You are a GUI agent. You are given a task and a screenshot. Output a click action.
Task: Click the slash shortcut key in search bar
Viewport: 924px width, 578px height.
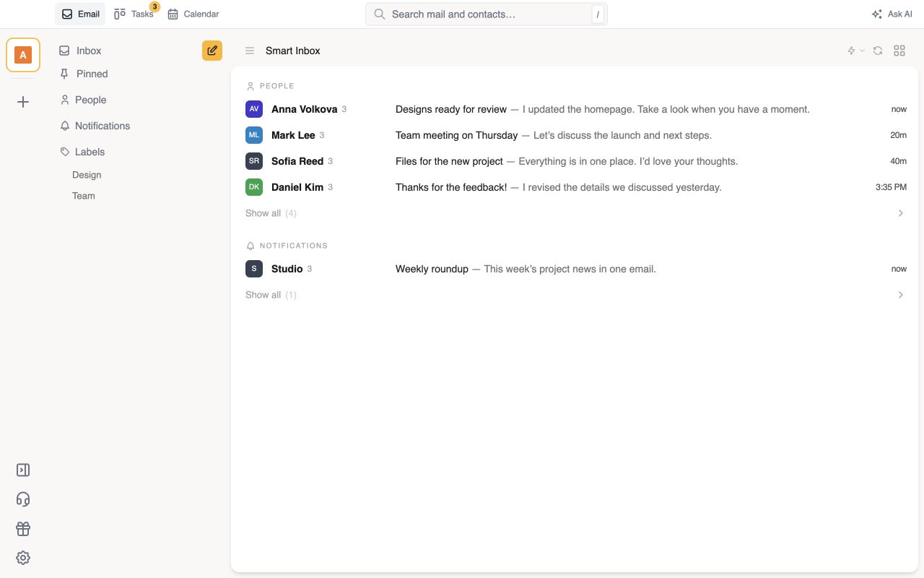598,14
